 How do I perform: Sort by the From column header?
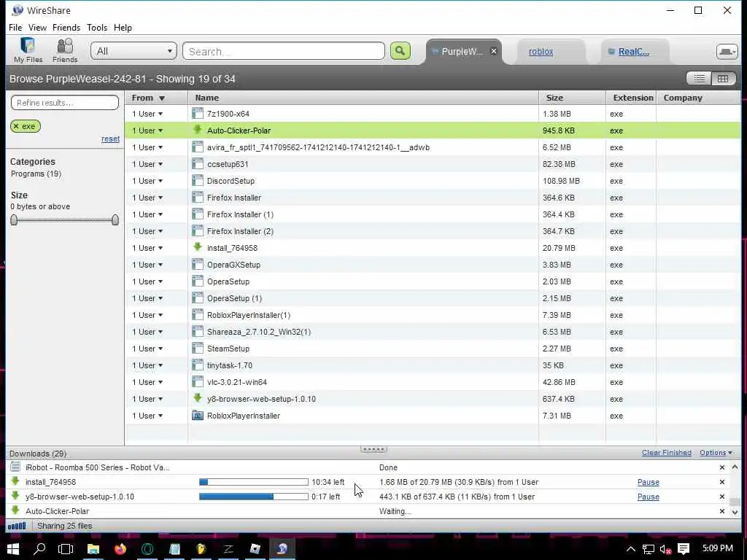(x=156, y=98)
